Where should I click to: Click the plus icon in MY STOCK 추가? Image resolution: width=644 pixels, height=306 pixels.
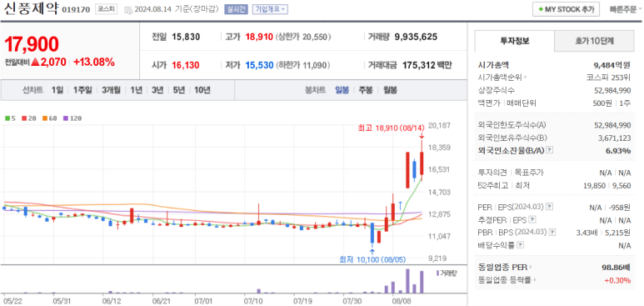[x=541, y=9]
